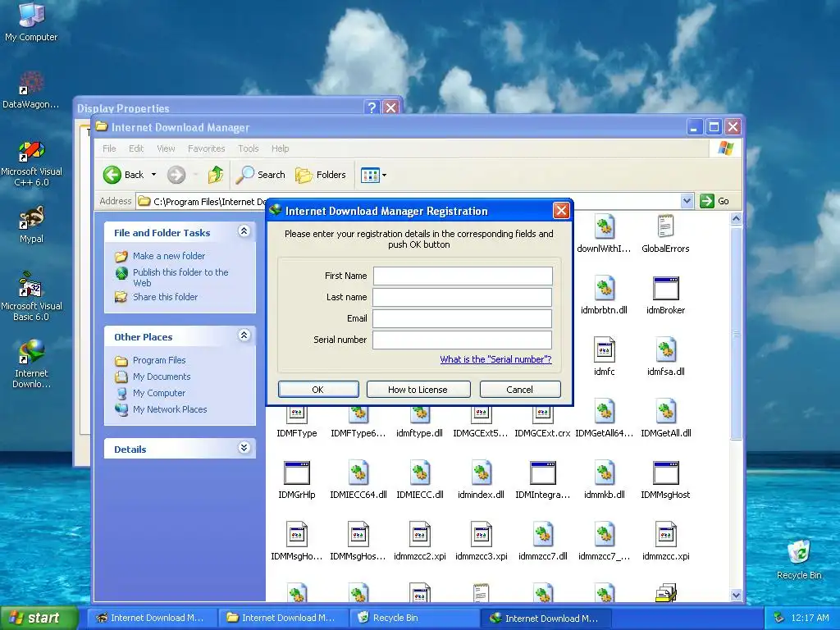Select the idmmzcc7.dll file
The width and height of the screenshot is (840, 630).
[543, 541]
